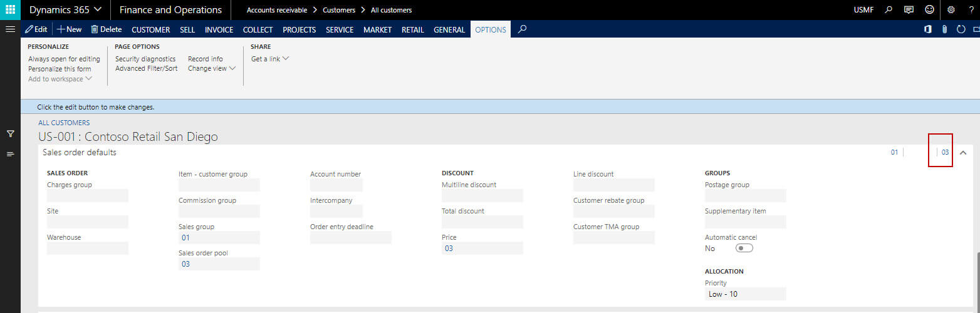Switch to the INVOICE tab
The image size is (980, 313).
[219, 30]
